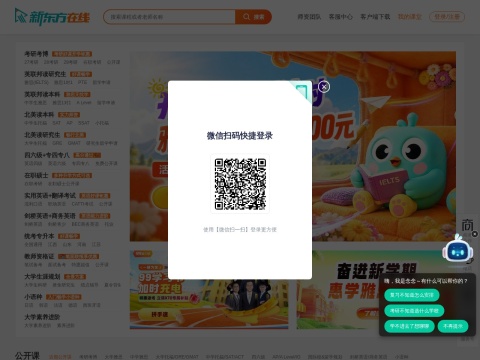Click PTE under 英联邦读研究生
The image size is (480, 360).
point(82,82)
